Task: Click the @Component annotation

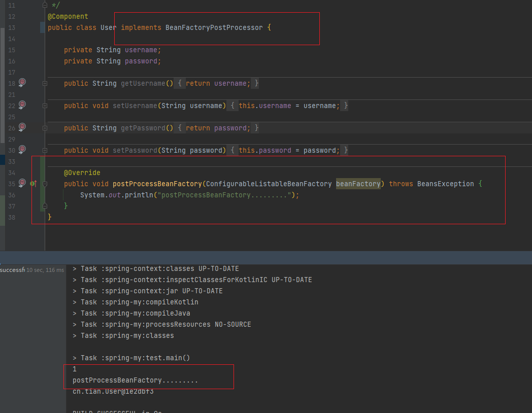Action: 68,16
